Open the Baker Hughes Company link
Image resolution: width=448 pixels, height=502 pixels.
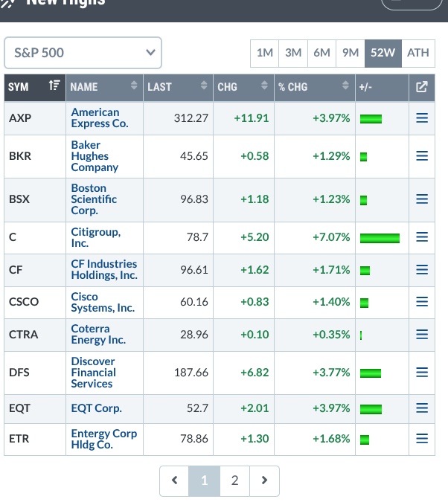(x=95, y=156)
